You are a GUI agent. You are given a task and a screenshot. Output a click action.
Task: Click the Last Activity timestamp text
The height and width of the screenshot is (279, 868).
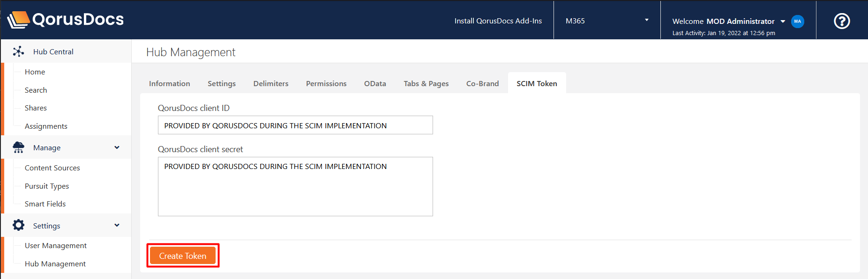click(724, 33)
